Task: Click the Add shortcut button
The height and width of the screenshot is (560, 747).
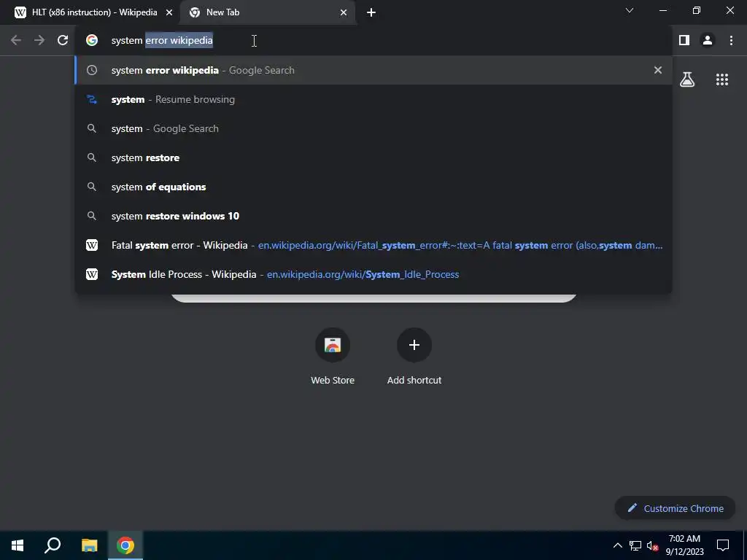Action: (414, 356)
